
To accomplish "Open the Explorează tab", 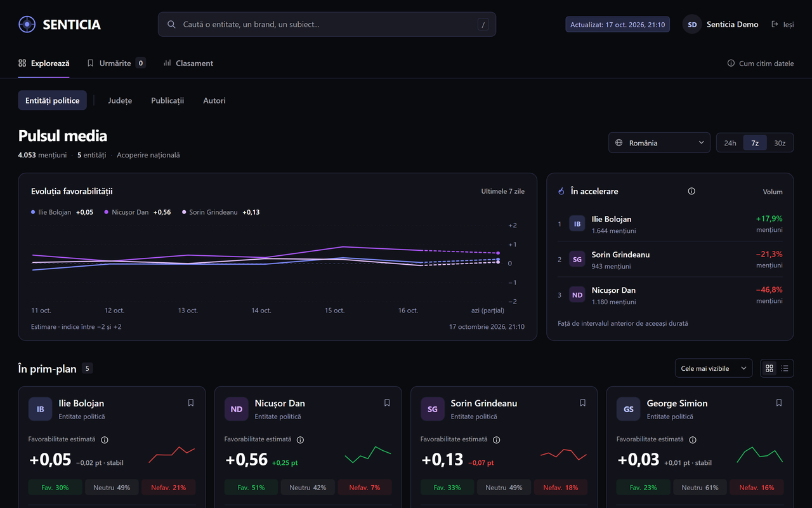I will pyautogui.click(x=44, y=63).
